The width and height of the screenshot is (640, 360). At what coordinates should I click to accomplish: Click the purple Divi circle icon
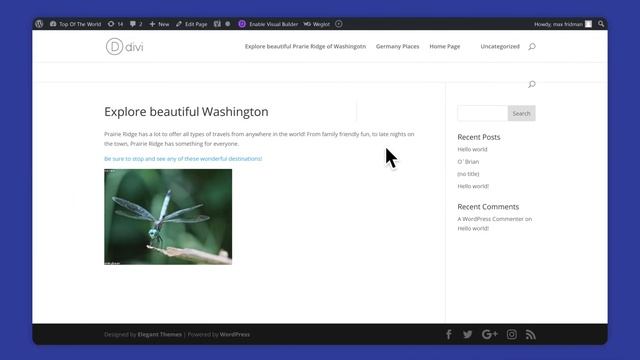click(x=242, y=24)
